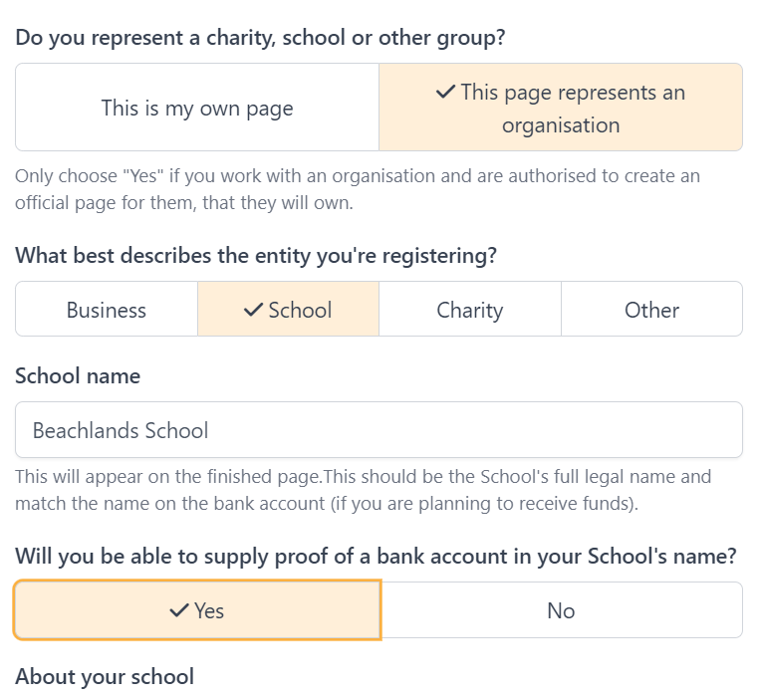
Task: Choose "This page represents an organisation"
Action: click(561, 108)
